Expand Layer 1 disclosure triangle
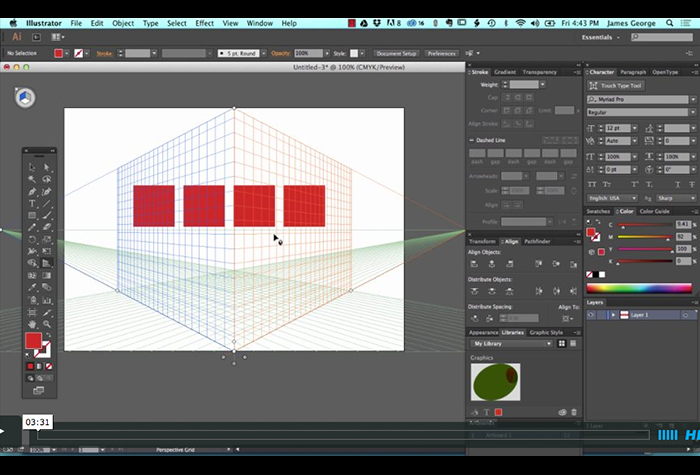700x475 pixels. (611, 315)
